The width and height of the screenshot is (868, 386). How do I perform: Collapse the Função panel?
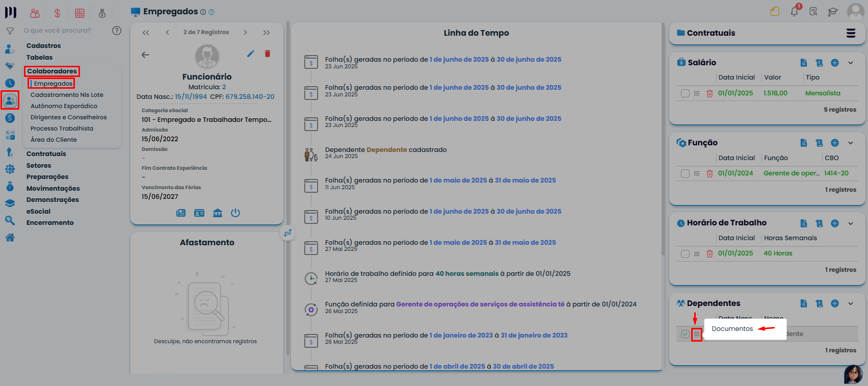click(851, 143)
